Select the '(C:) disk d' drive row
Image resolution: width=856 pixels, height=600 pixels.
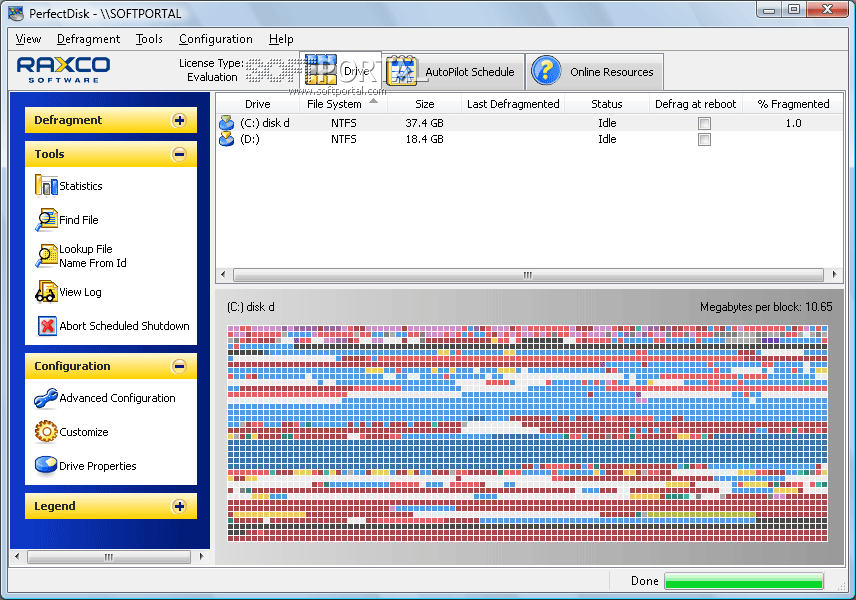point(530,123)
